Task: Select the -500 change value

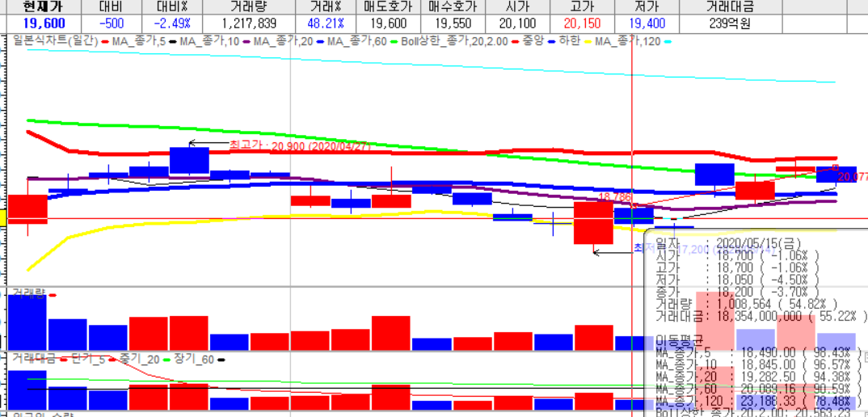Action: pyautogui.click(x=112, y=23)
